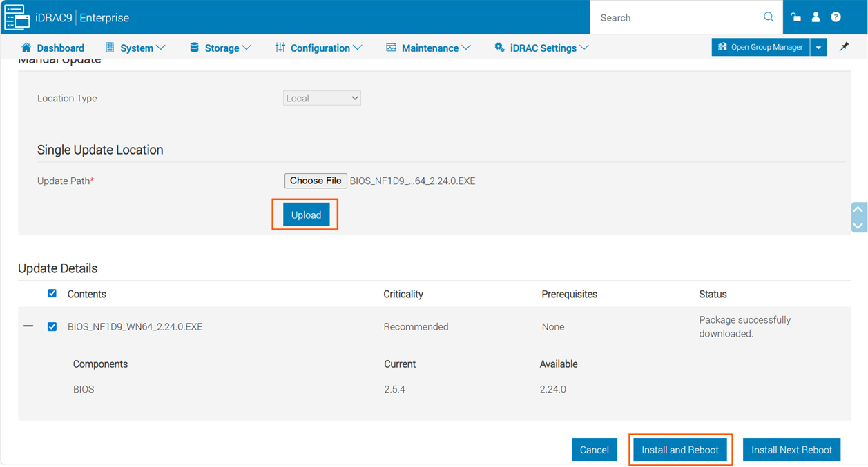
Task: Click Open Group Manager button
Action: [x=761, y=47]
